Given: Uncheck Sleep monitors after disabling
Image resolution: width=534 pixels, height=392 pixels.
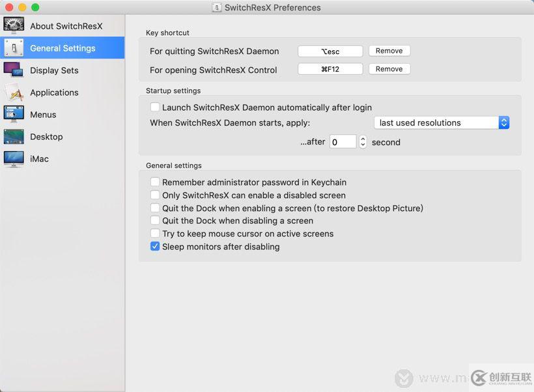Looking at the screenshot, I should pos(155,246).
